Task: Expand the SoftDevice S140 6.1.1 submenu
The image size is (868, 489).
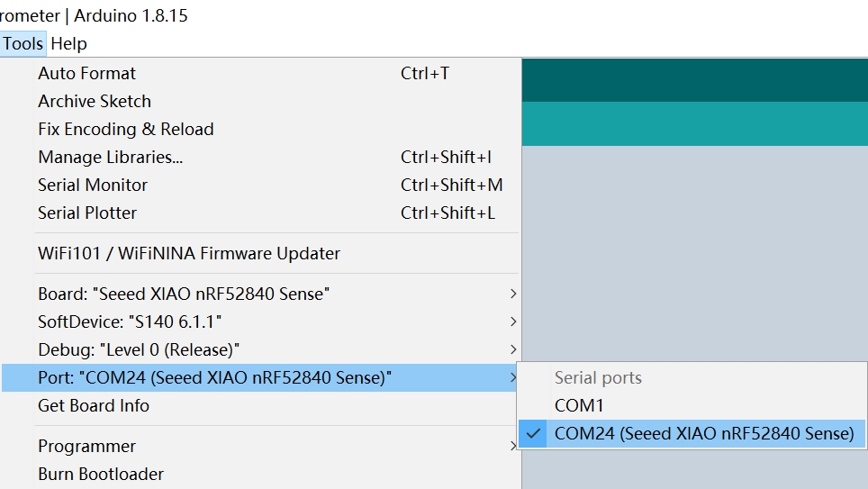Action: [x=261, y=321]
